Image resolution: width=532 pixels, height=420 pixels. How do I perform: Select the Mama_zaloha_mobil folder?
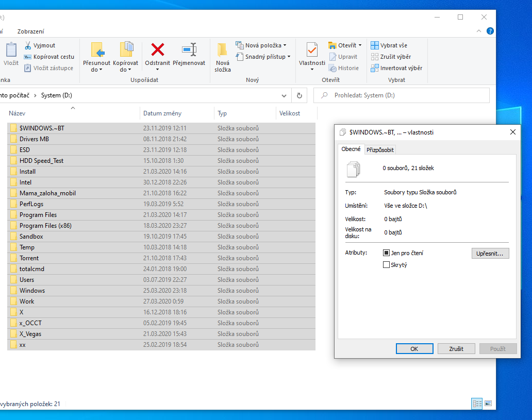coord(161,193)
